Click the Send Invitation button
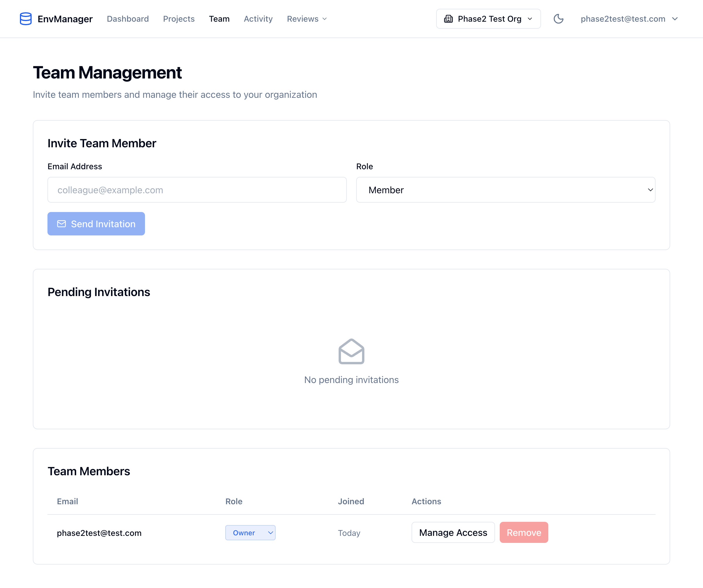 point(96,223)
